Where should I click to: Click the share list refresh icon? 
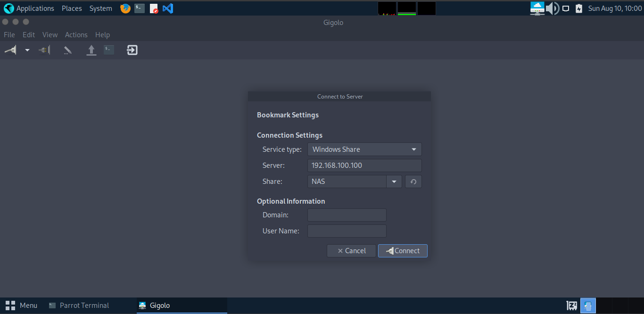[x=413, y=181]
